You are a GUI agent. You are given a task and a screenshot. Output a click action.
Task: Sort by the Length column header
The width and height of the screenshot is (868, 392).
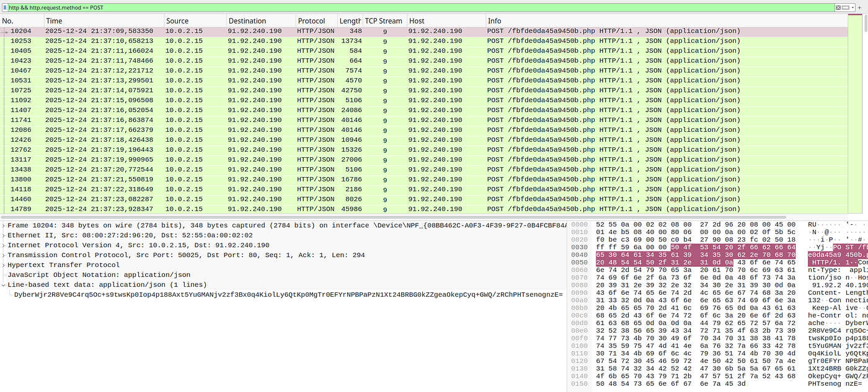point(350,21)
